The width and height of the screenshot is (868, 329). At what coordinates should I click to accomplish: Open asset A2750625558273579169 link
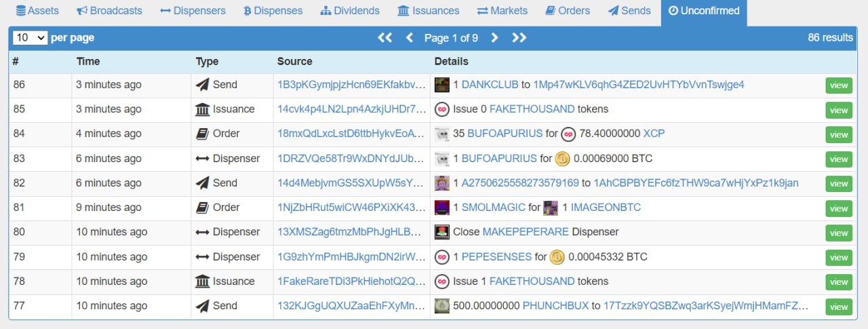520,183
